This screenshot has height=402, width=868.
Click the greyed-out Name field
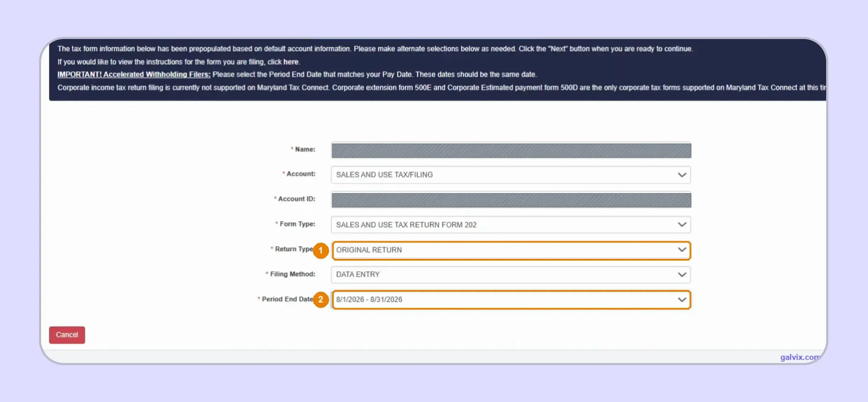[x=511, y=150]
